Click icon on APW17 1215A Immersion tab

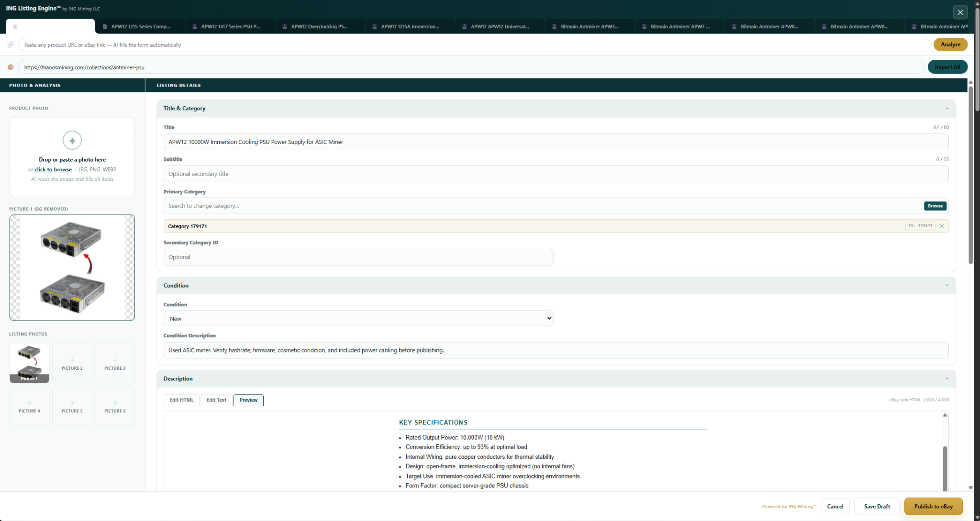click(x=375, y=27)
